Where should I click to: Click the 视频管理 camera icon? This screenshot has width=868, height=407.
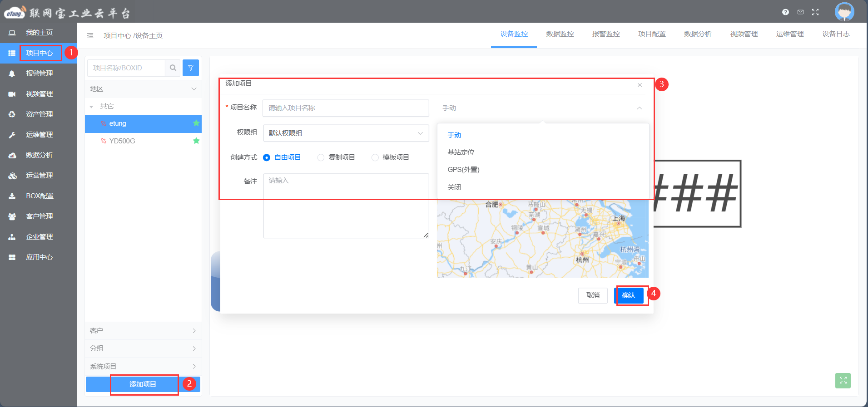point(12,94)
